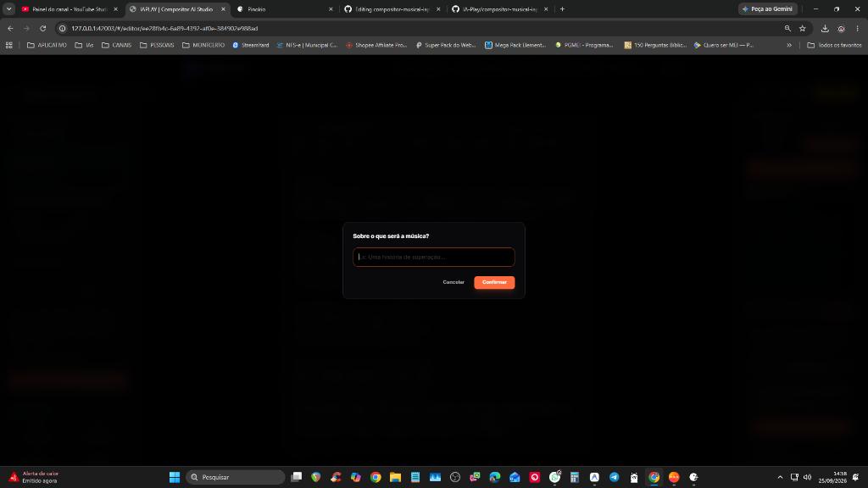Screen dimensions: 868x488
Task: Open the Chrome apps grid icon
Action: point(8,45)
